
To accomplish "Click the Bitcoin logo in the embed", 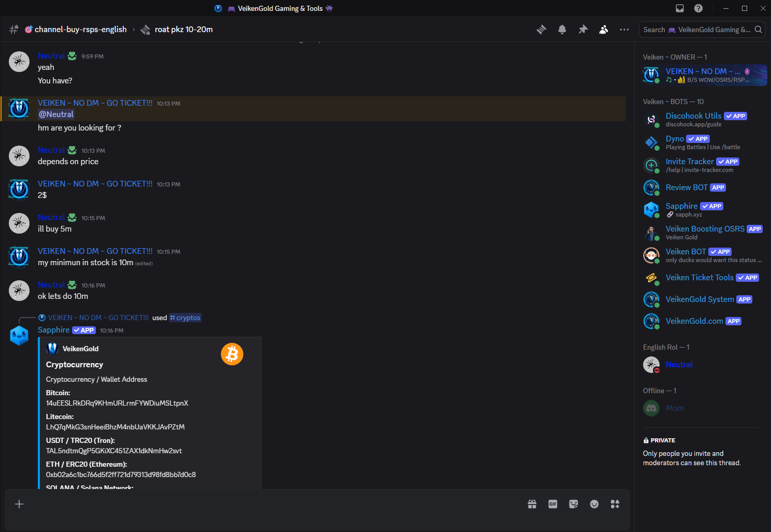I will click(x=232, y=354).
